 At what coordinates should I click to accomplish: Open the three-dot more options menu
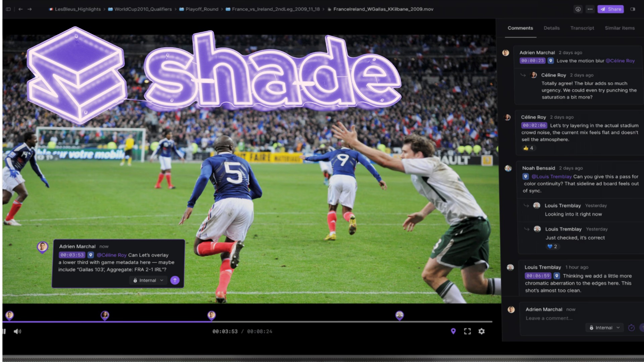coord(590,9)
